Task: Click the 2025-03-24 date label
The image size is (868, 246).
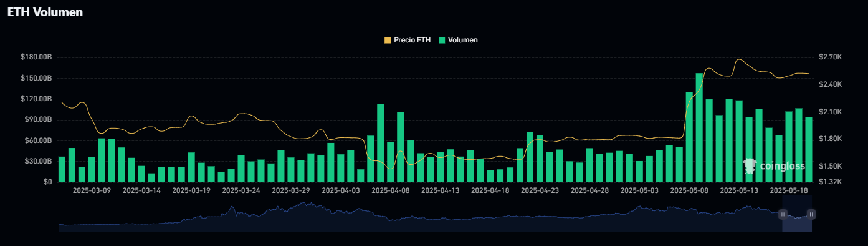Action: click(241, 190)
